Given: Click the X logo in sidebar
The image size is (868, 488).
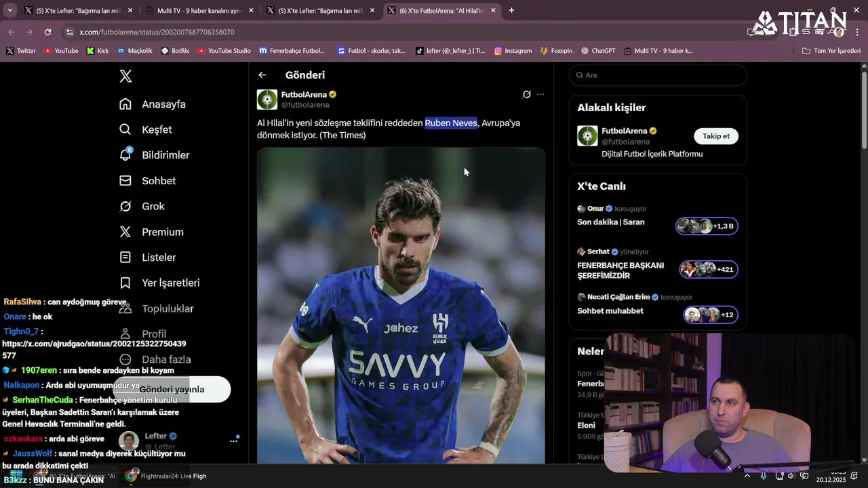Looking at the screenshot, I should [x=125, y=76].
